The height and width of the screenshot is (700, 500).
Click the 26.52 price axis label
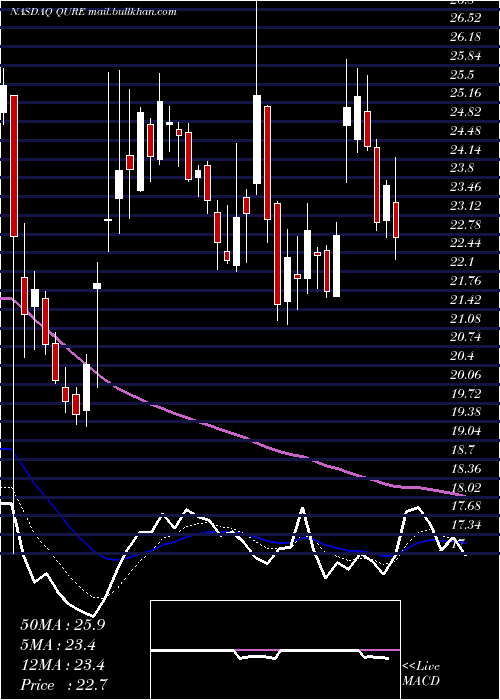(465, 18)
